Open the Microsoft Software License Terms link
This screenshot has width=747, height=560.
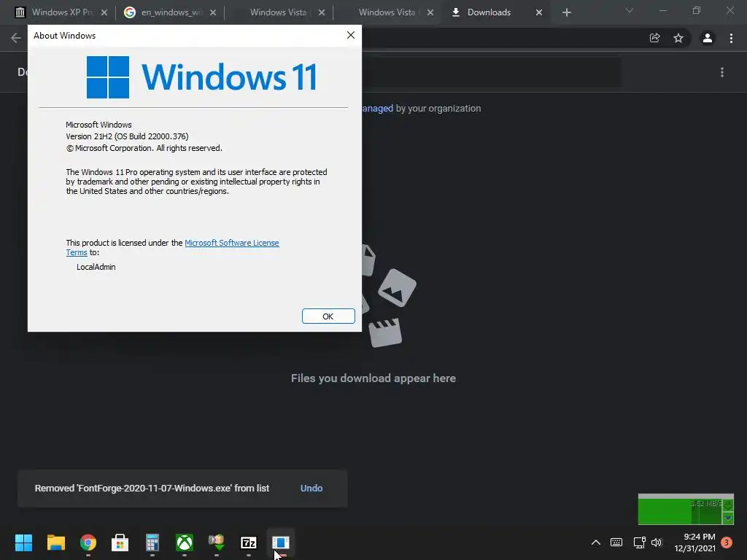point(231,243)
